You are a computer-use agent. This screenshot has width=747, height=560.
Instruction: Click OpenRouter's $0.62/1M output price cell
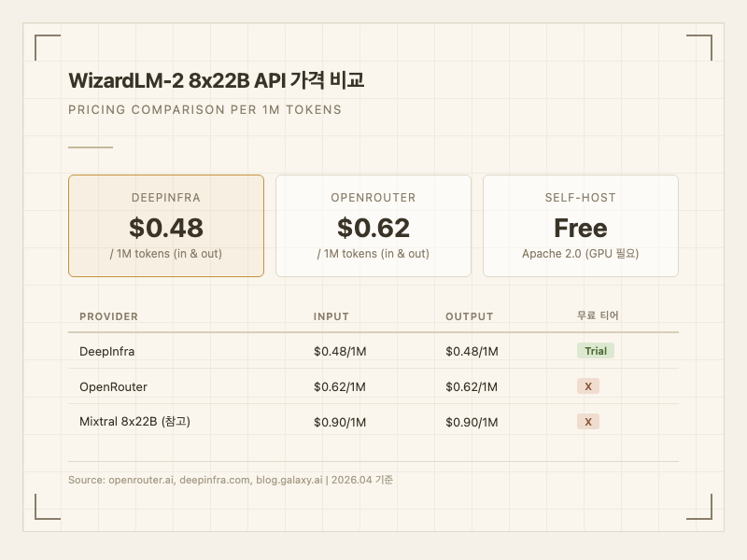[472, 386]
